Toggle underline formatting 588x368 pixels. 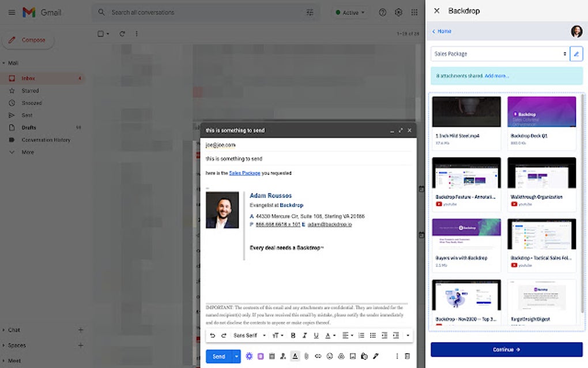315,335
